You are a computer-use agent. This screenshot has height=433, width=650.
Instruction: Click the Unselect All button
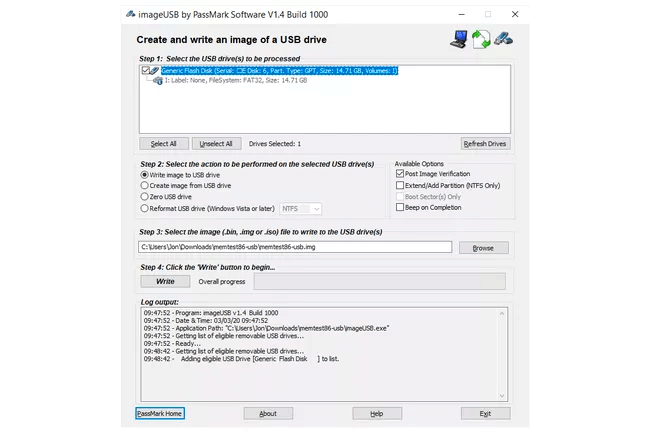(x=216, y=144)
